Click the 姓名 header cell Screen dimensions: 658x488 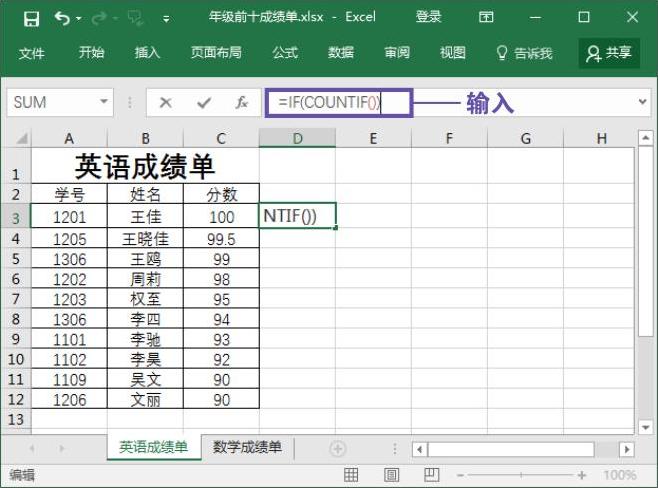(x=145, y=194)
